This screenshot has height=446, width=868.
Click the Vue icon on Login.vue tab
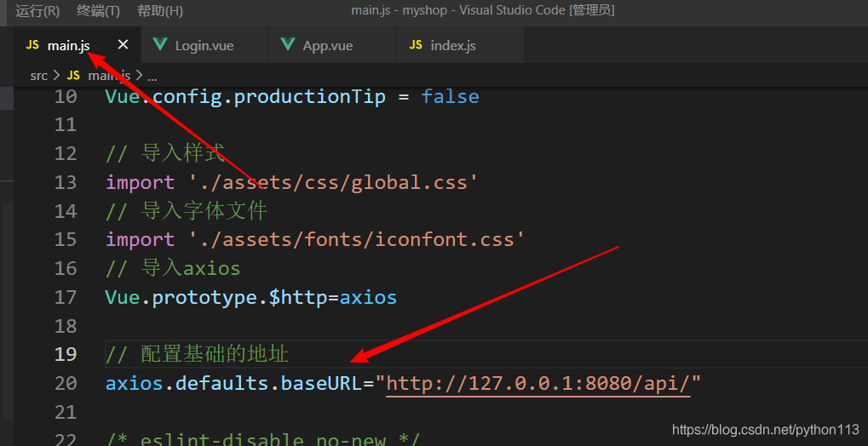(160, 45)
